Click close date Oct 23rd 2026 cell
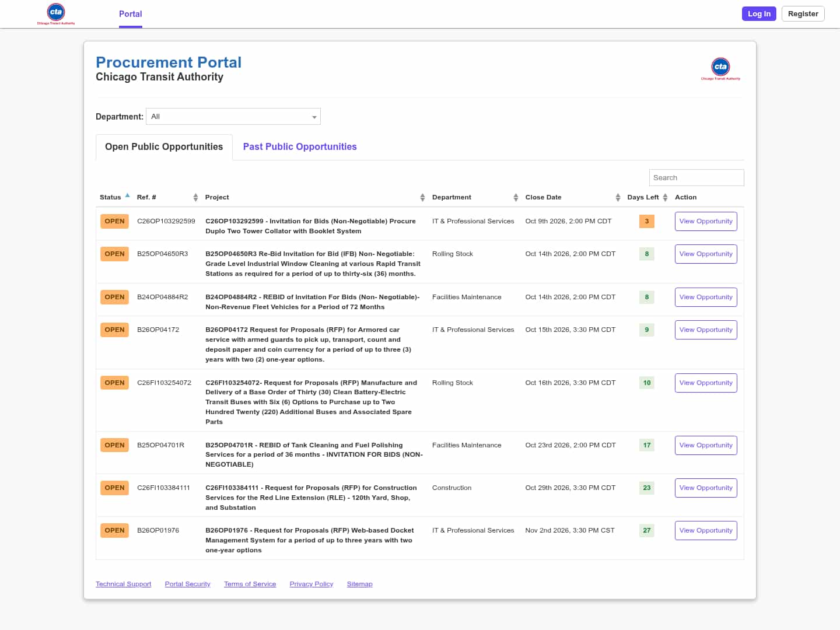This screenshot has height=630, width=840. pyautogui.click(x=570, y=446)
